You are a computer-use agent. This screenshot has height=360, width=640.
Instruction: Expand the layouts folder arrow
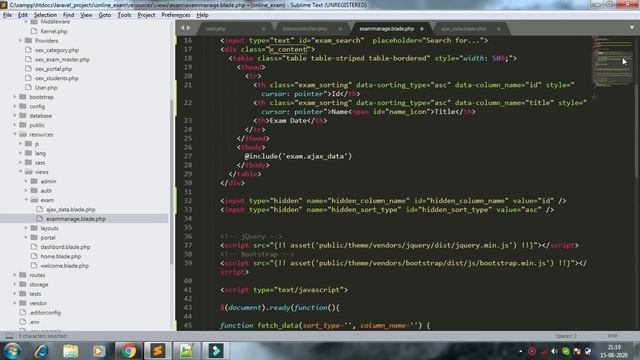(x=26, y=228)
